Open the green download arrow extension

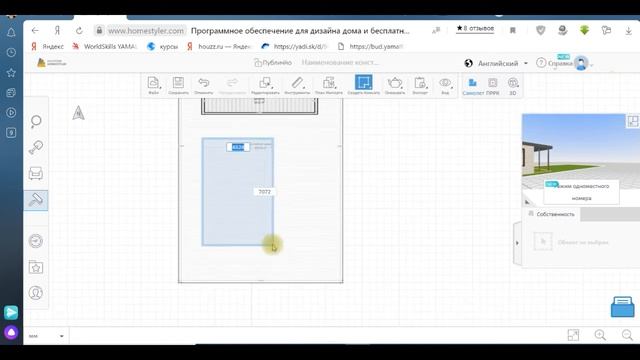(584, 30)
